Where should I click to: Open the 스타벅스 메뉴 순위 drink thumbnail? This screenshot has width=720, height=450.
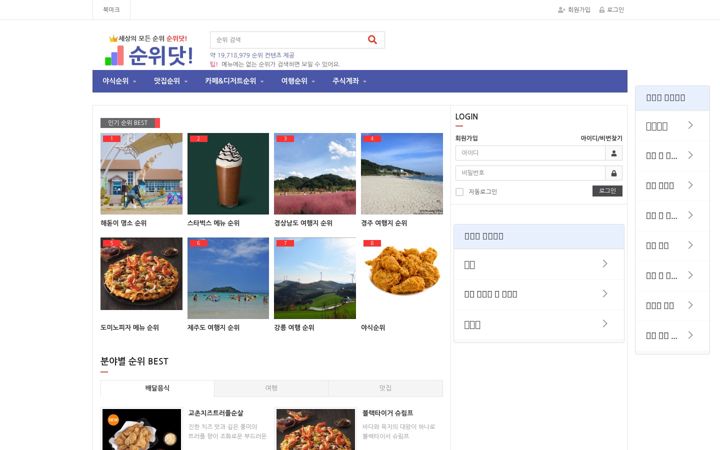(228, 174)
